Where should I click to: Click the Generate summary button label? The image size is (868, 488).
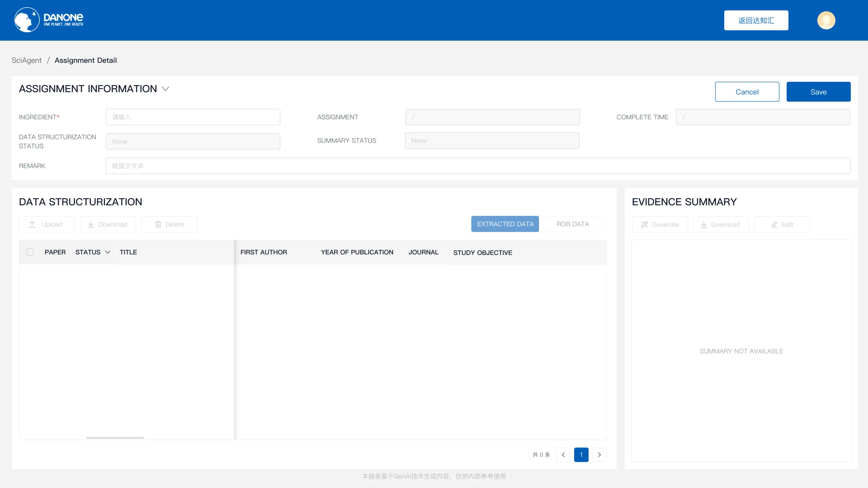665,225
